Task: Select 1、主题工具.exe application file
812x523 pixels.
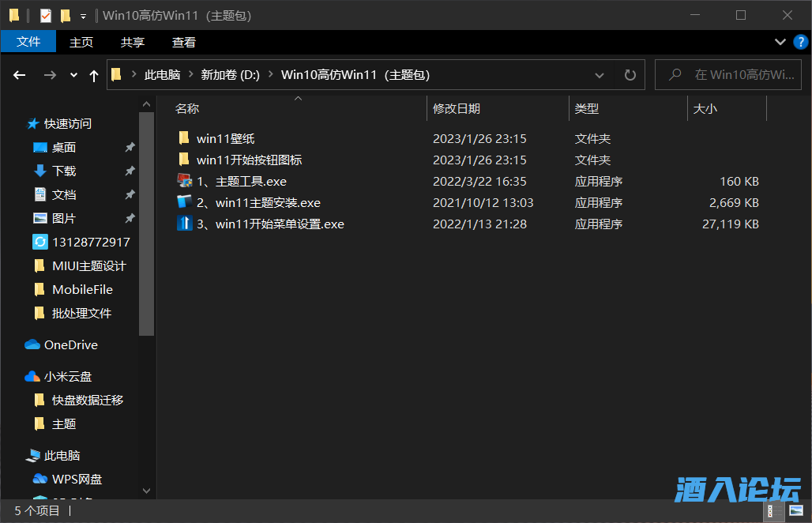Action: pyautogui.click(x=241, y=182)
